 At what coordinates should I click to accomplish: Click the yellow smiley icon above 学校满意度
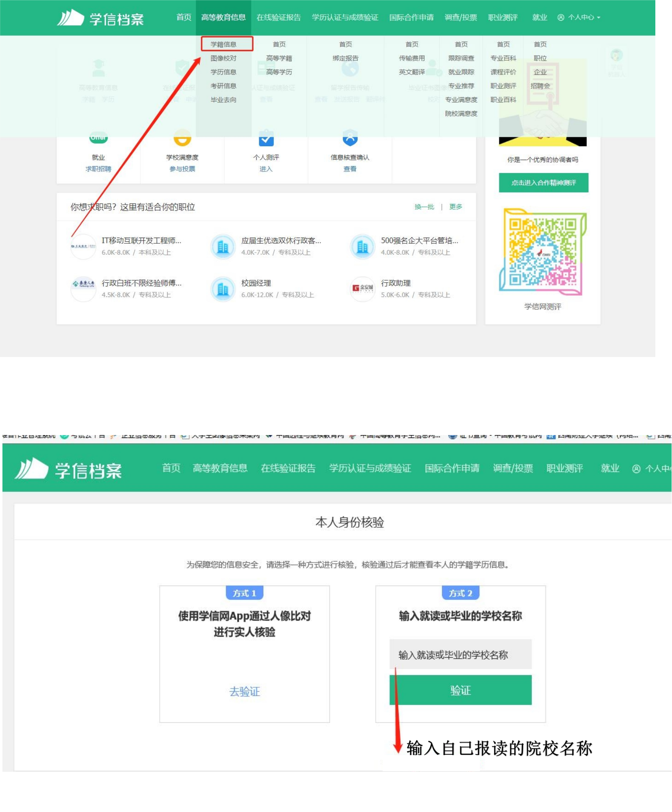pos(182,138)
